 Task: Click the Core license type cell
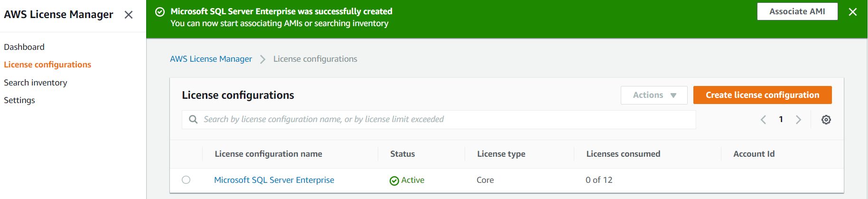coord(485,180)
